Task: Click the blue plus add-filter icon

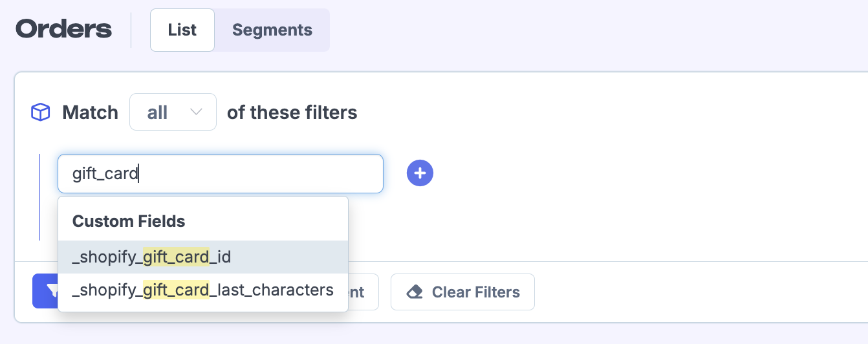Action: click(420, 173)
